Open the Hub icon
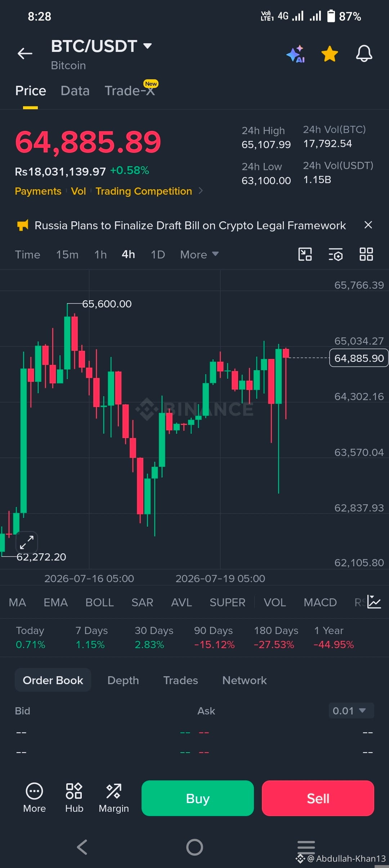 74,798
